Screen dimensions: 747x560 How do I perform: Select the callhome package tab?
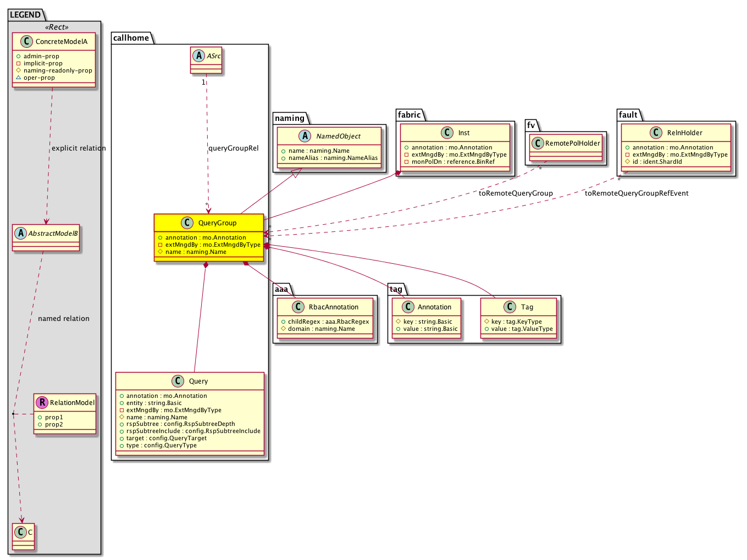131,38
